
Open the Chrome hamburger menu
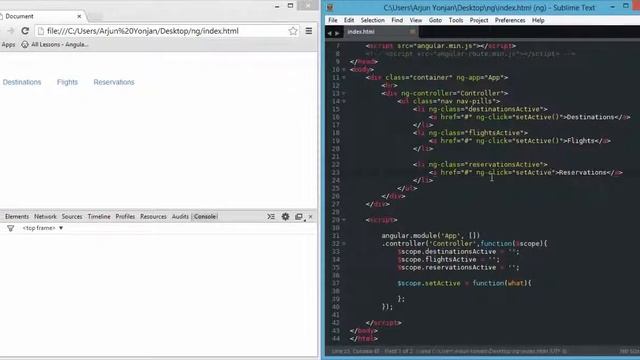pyautogui.click(x=309, y=31)
